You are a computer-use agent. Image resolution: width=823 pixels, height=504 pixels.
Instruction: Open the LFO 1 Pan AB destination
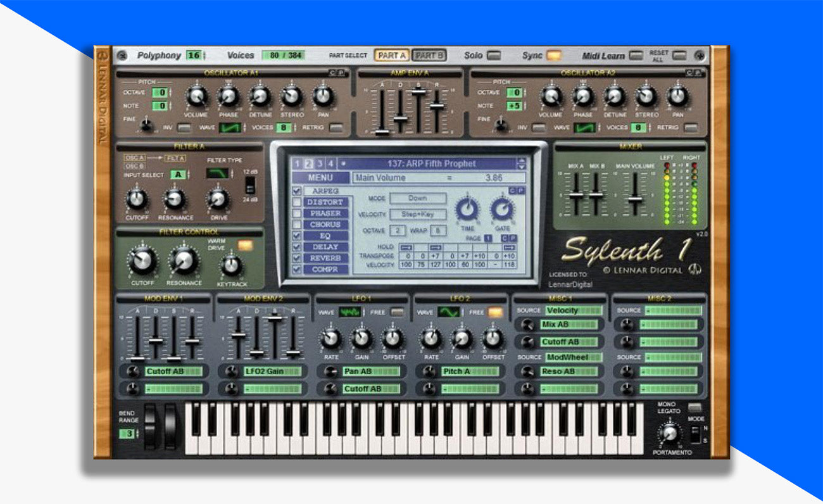pyautogui.click(x=372, y=372)
